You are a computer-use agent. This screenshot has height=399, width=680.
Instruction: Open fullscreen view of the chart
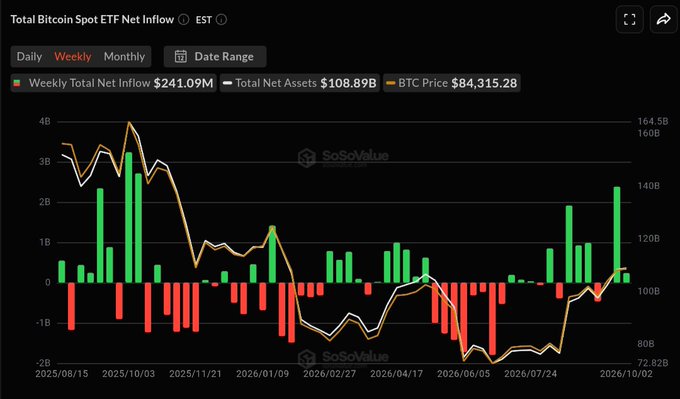coord(629,20)
